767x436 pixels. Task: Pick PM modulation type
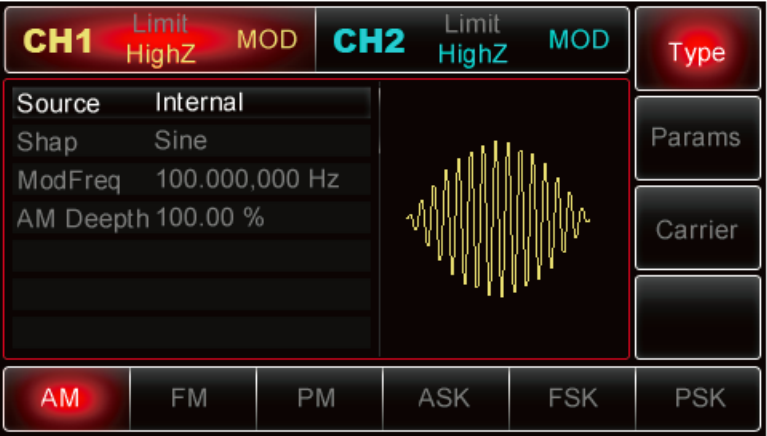[317, 398]
